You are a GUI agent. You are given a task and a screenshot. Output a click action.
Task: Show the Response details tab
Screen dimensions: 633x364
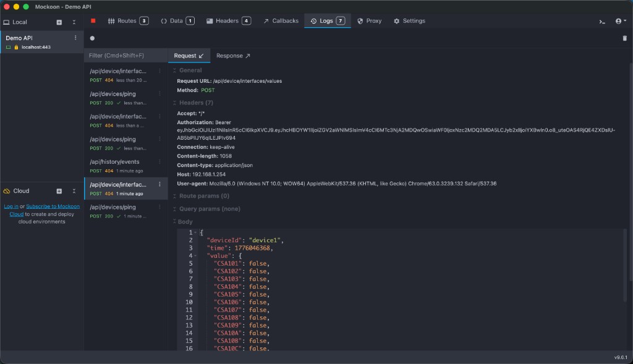coord(233,56)
